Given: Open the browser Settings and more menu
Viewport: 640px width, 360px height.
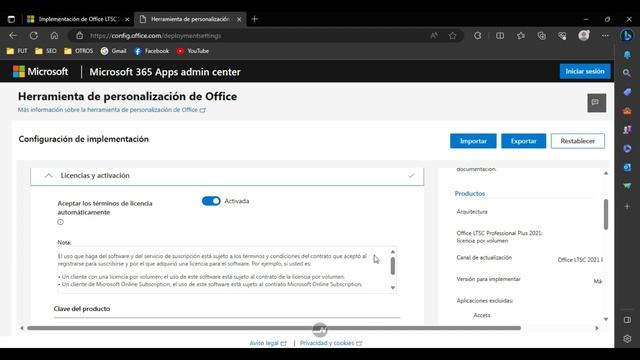Looking at the screenshot, I should pos(605,36).
